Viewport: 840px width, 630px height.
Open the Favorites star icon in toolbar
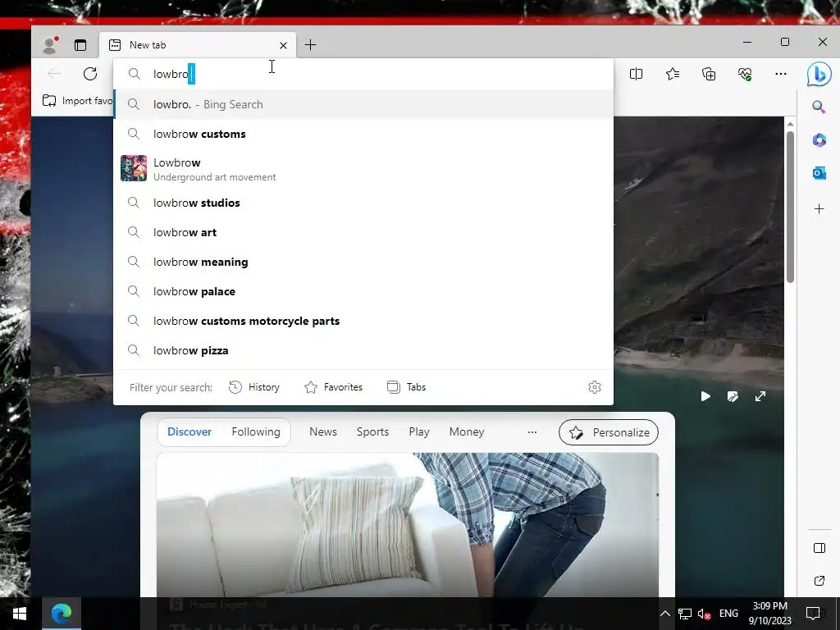pyautogui.click(x=673, y=74)
